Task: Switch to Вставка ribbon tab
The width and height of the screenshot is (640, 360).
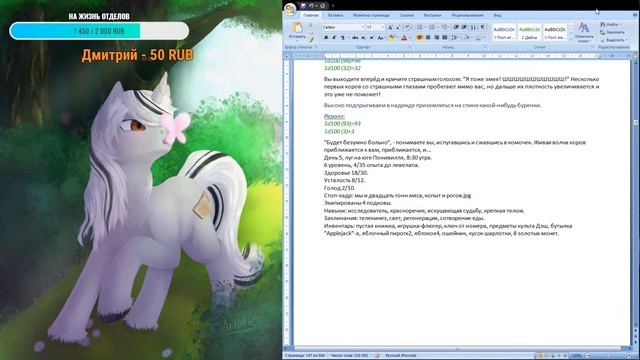Action: tap(336, 15)
